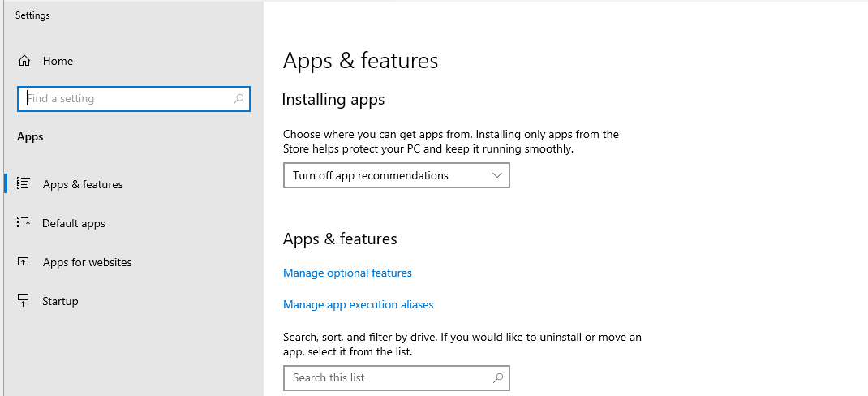Click the Default apps sidebar icon
868x396 pixels.
tap(24, 223)
